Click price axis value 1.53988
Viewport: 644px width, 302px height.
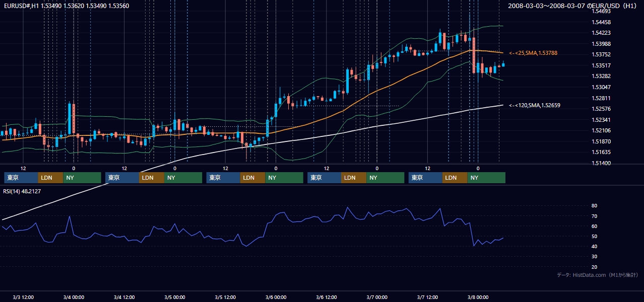click(x=601, y=44)
